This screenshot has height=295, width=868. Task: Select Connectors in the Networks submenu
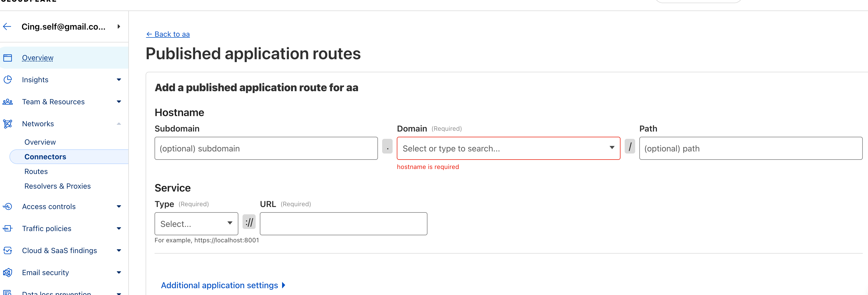(x=45, y=157)
